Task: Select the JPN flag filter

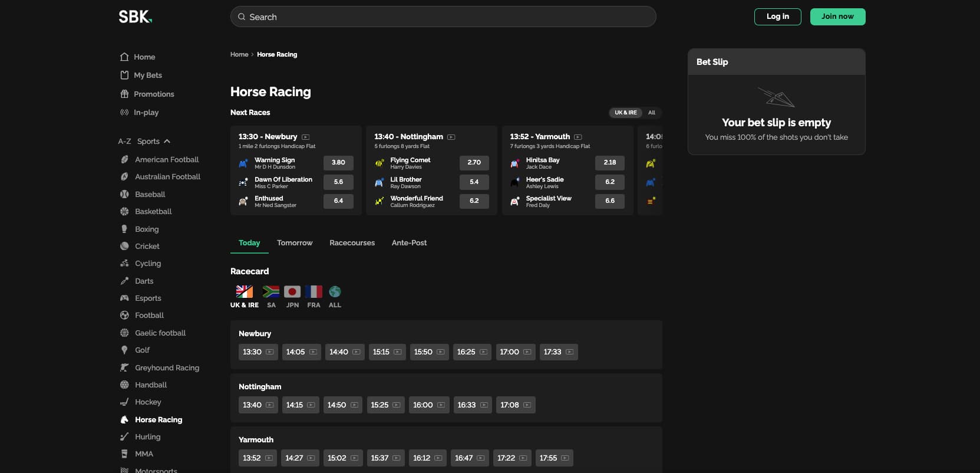Action: [292, 297]
